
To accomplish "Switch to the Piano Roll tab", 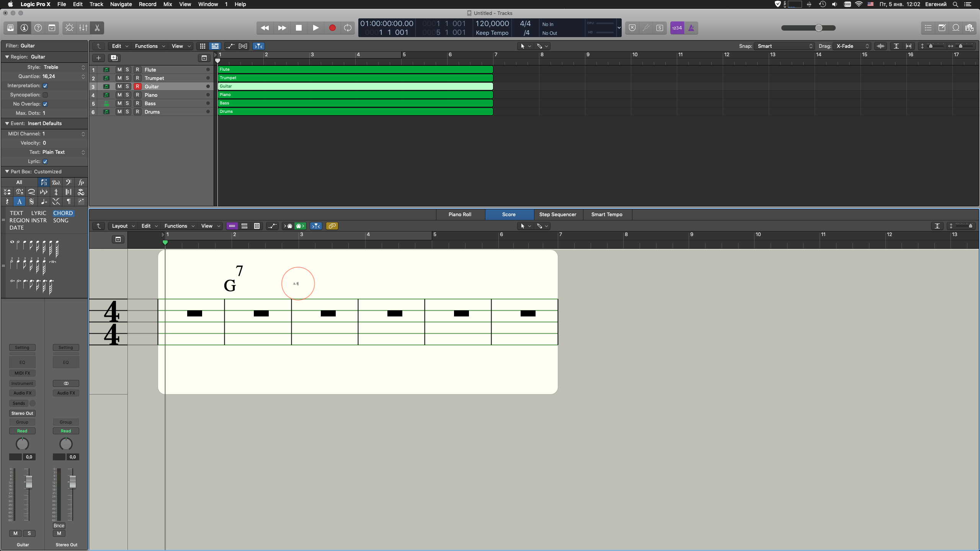I will [x=460, y=215].
